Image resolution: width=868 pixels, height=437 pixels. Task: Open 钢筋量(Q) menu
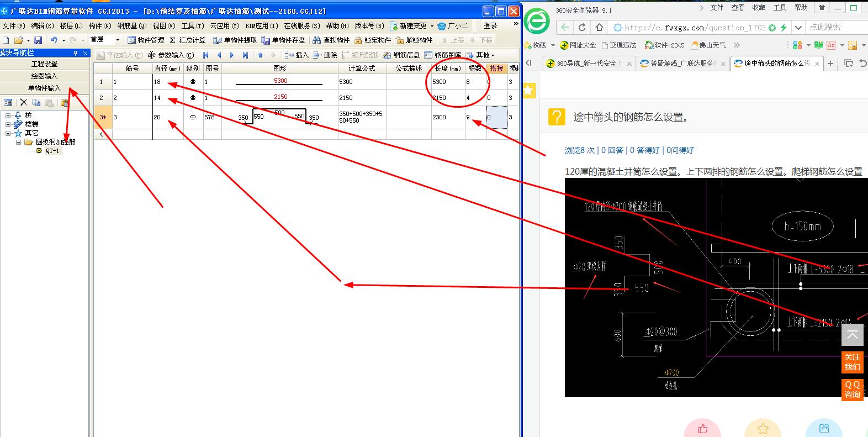(131, 26)
